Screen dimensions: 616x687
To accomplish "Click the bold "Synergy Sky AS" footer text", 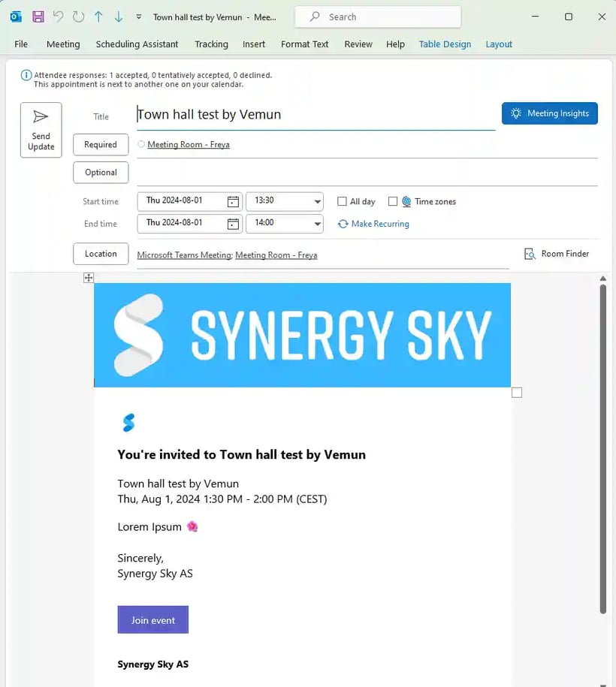I will tap(153, 664).
